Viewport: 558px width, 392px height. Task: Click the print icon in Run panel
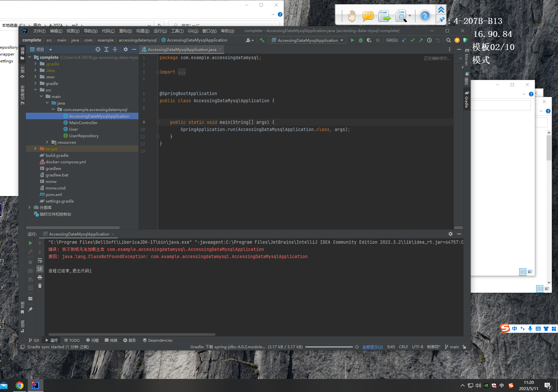[x=40, y=277]
